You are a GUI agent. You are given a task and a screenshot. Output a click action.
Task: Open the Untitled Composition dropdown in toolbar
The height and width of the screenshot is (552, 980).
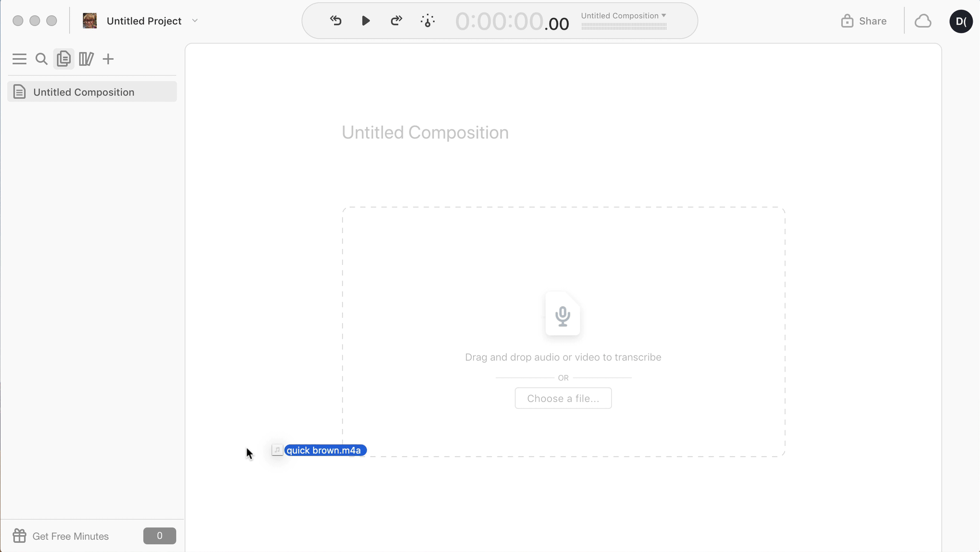623,16
